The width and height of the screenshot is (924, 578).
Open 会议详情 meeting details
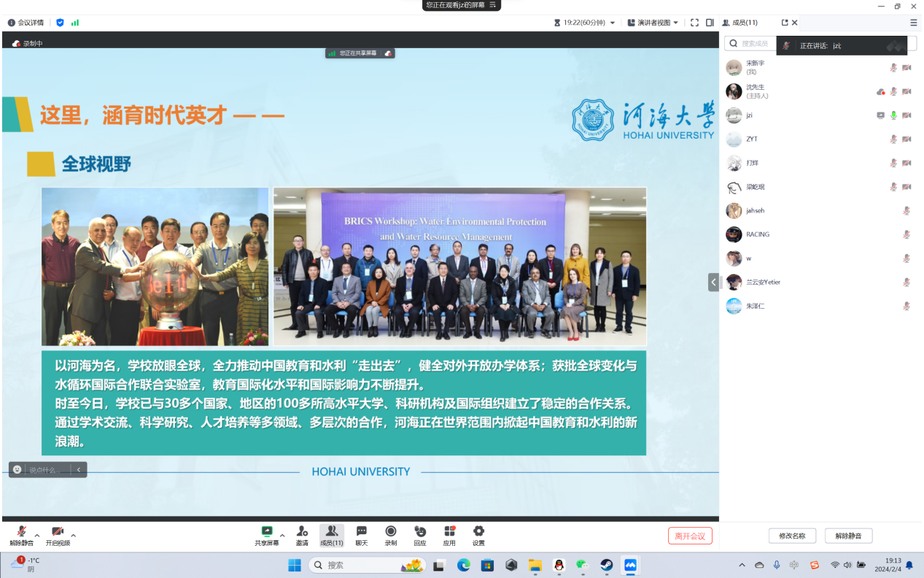coord(26,23)
